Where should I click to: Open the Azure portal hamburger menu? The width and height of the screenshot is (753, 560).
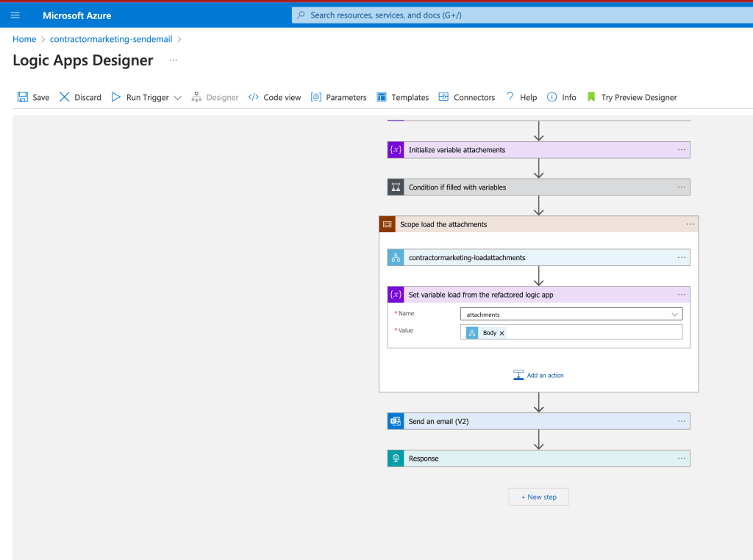[15, 15]
